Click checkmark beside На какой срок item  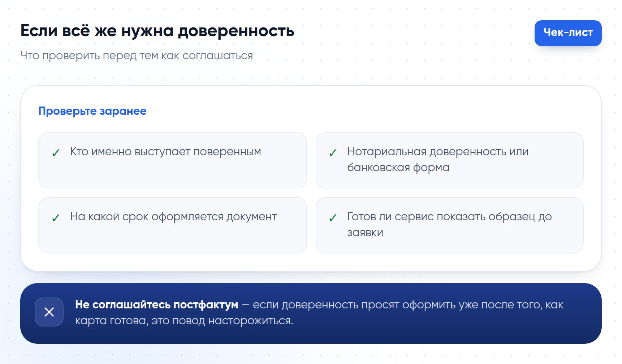click(56, 218)
